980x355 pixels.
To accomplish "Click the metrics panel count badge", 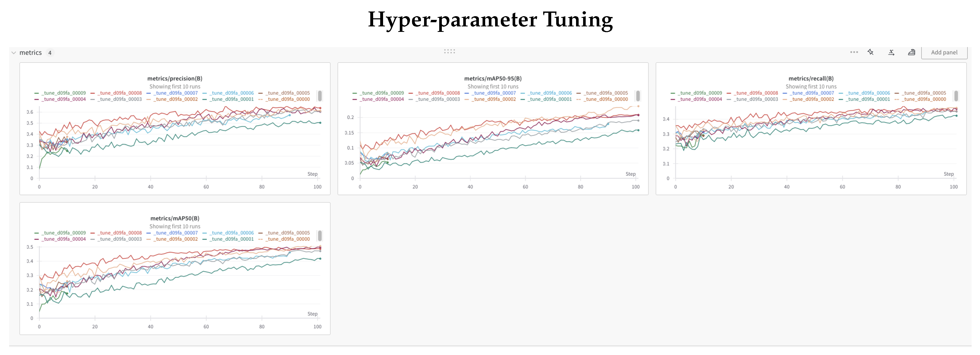I will (50, 53).
